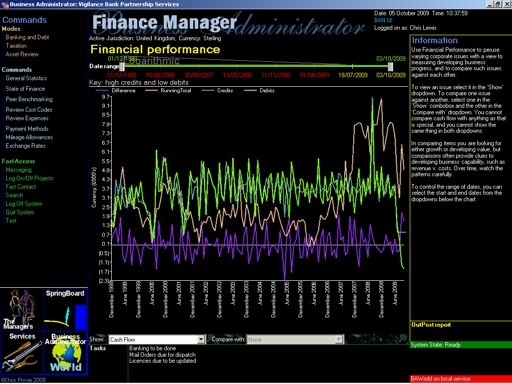Click Test fast access item
The height and width of the screenshot is (384, 512).
click(11, 221)
